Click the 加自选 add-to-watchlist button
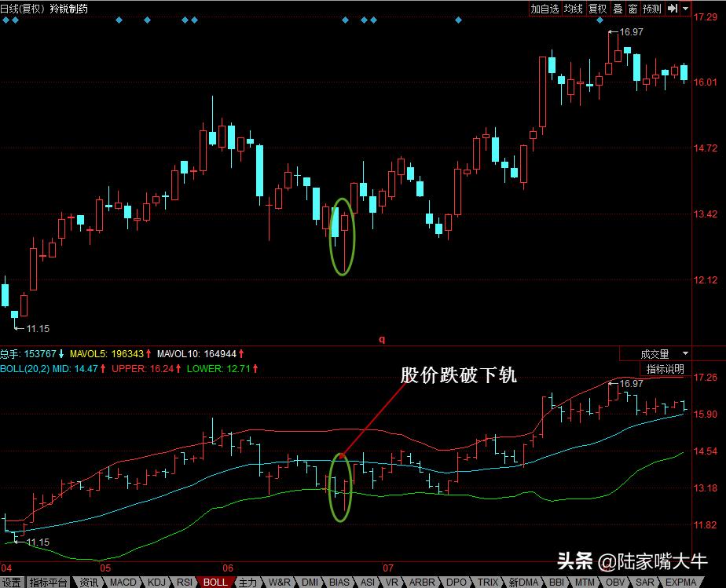The image size is (726, 588). (x=544, y=9)
